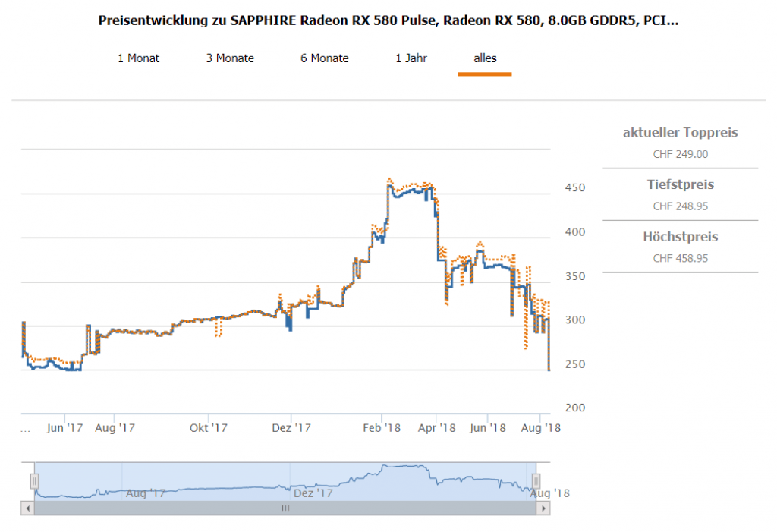Click the Feb '18 x-axis label

click(381, 428)
